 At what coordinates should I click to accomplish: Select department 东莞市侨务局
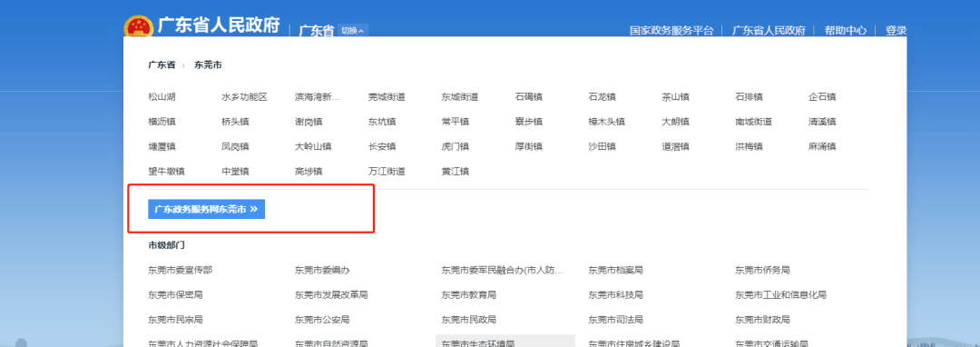(x=762, y=270)
